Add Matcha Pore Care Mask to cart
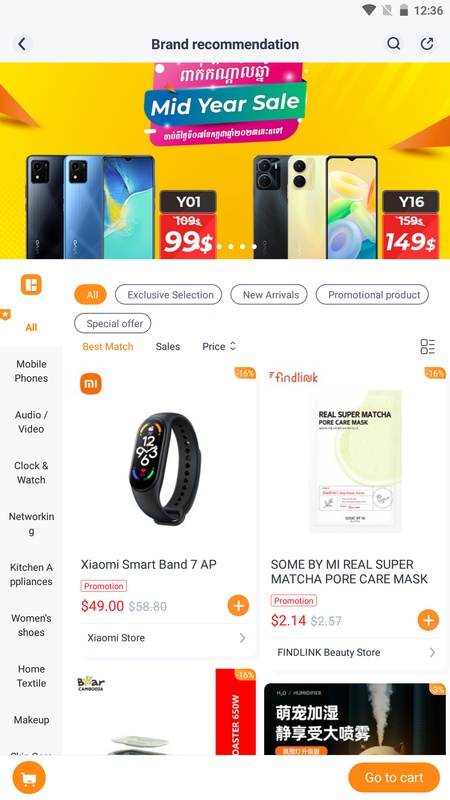 pyautogui.click(x=428, y=620)
